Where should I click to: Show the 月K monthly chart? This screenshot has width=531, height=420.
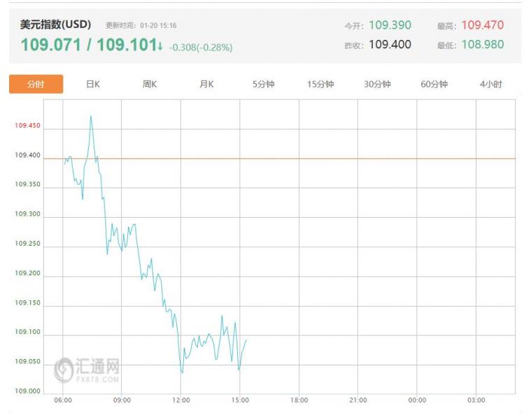(x=206, y=84)
